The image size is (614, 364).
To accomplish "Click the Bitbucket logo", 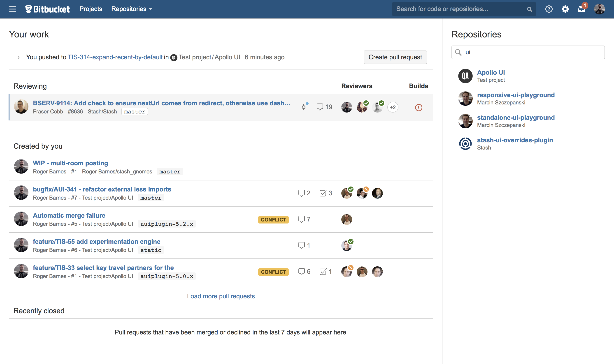I will (47, 9).
